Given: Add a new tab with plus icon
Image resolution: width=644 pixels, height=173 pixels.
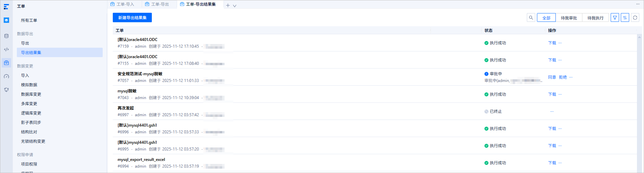Looking at the screenshot, I should [228, 5].
